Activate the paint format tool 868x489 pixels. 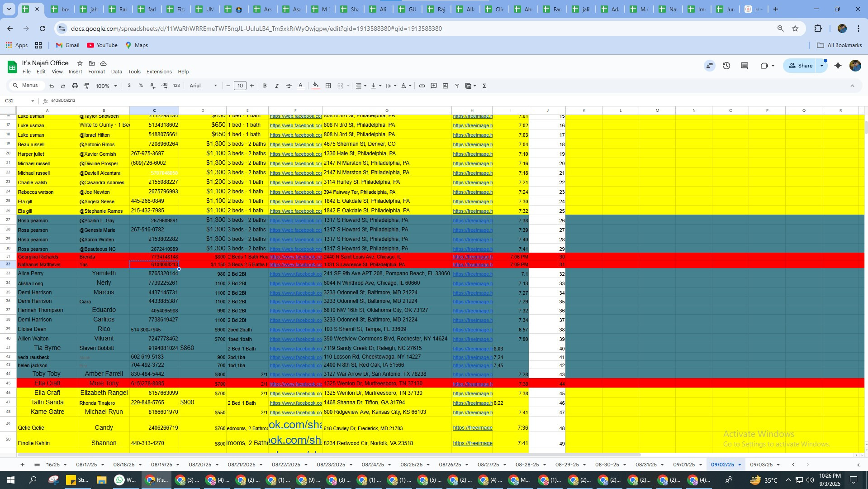coord(86,86)
